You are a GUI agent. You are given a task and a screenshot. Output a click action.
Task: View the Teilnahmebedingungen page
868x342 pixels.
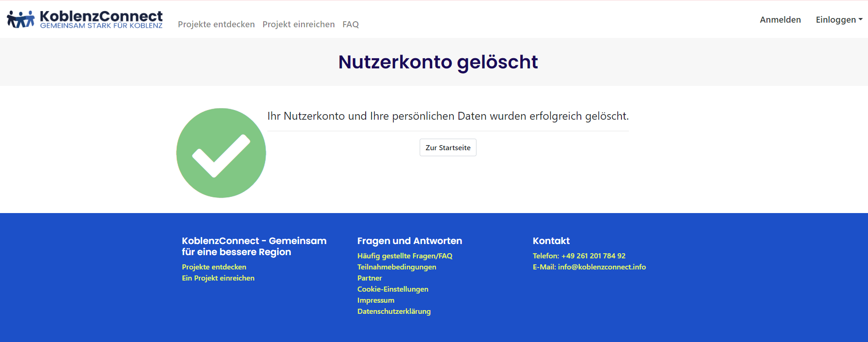tap(397, 267)
